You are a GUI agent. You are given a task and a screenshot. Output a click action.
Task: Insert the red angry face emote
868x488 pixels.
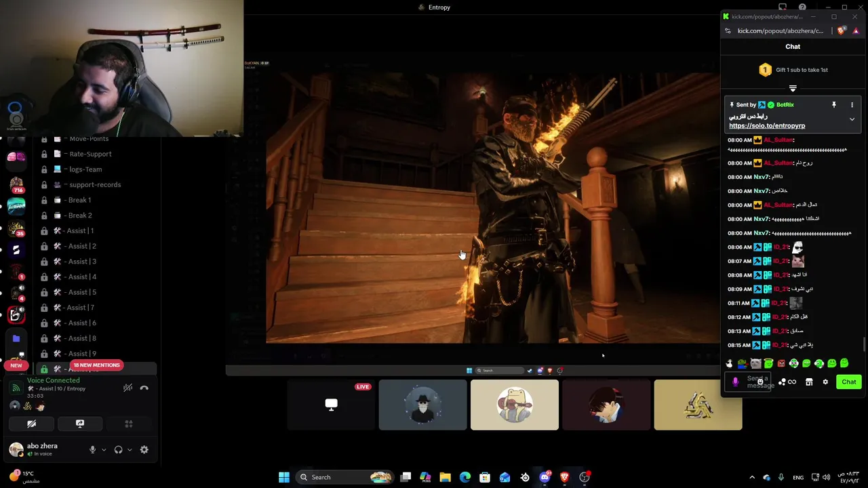781,363
